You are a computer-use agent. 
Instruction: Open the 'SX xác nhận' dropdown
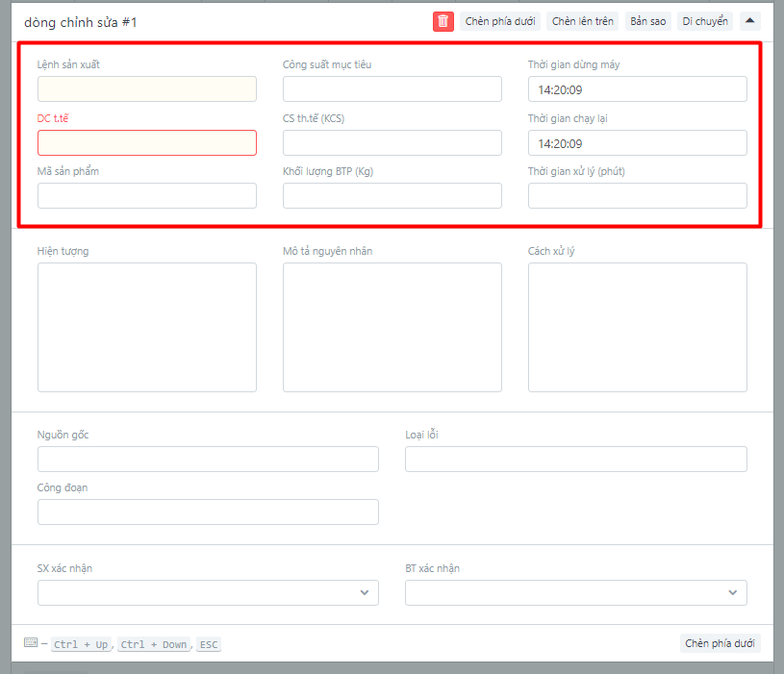coord(208,592)
